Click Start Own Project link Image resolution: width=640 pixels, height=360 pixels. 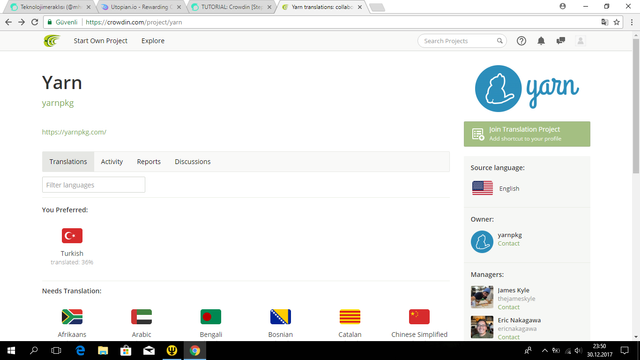100,41
